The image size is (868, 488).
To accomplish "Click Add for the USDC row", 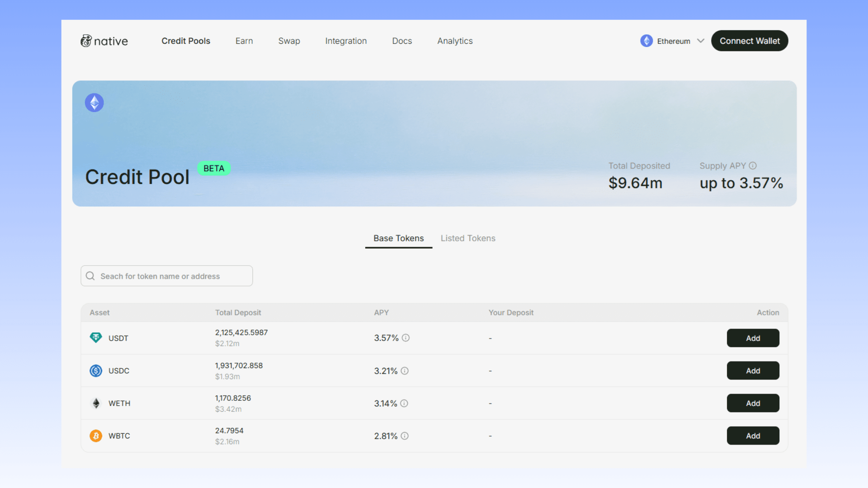I will [x=753, y=371].
